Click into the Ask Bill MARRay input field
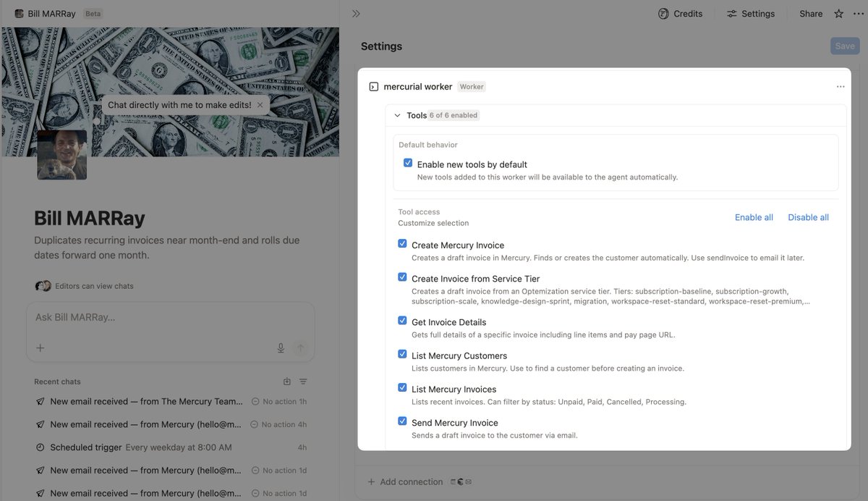 pos(171,318)
